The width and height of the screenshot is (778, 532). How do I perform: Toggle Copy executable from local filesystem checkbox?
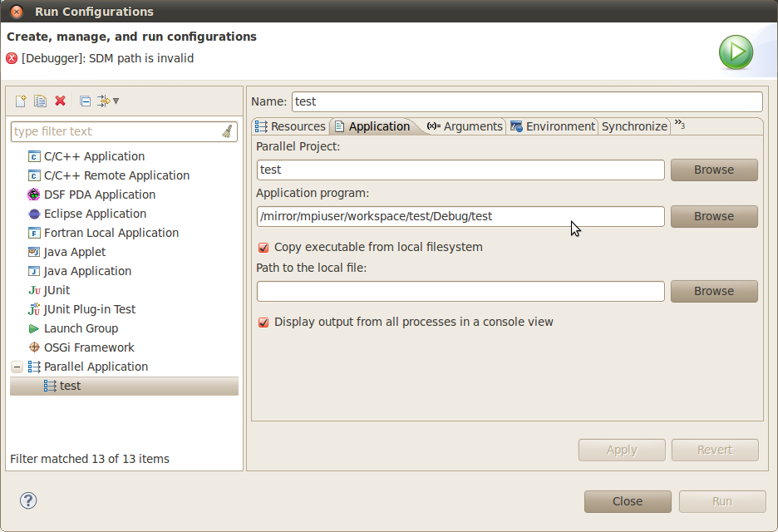coord(263,247)
